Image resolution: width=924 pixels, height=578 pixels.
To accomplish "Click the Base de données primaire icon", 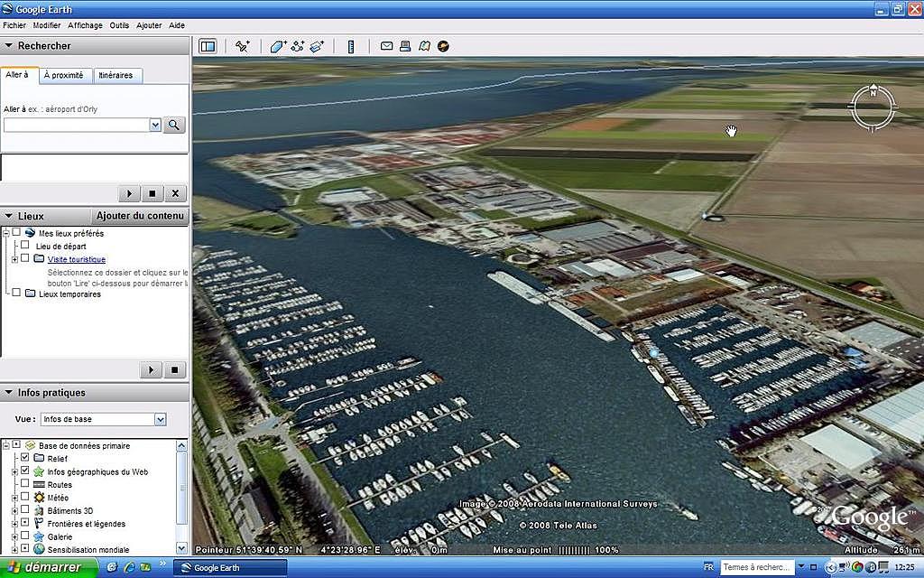I will pyautogui.click(x=30, y=446).
